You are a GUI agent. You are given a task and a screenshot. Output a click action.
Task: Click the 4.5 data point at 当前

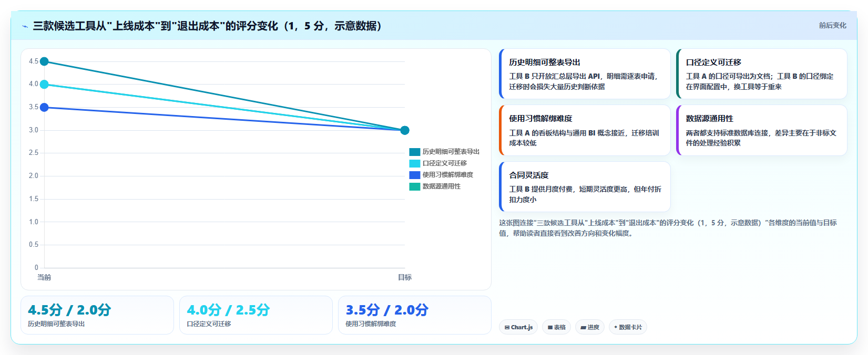44,61
